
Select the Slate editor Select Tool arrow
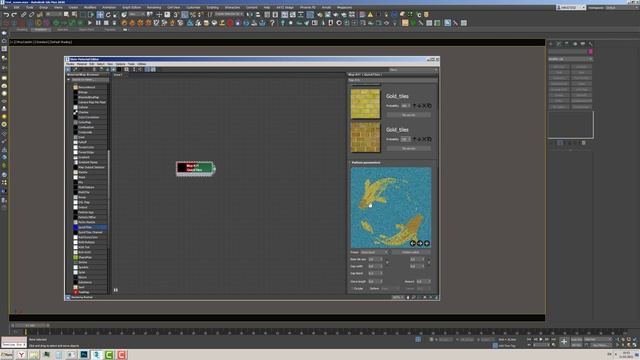click(x=68, y=69)
